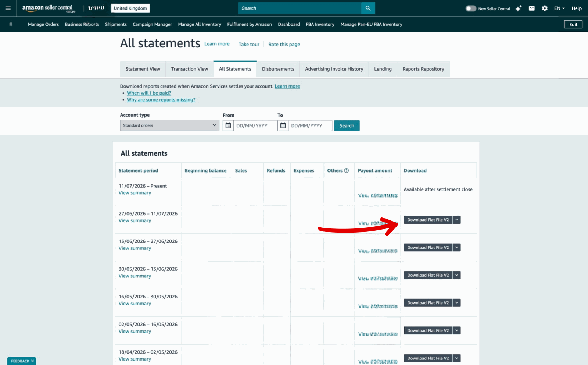The height and width of the screenshot is (365, 588).
Task: Open the Advertising Invoice History tab
Action: [334, 69]
